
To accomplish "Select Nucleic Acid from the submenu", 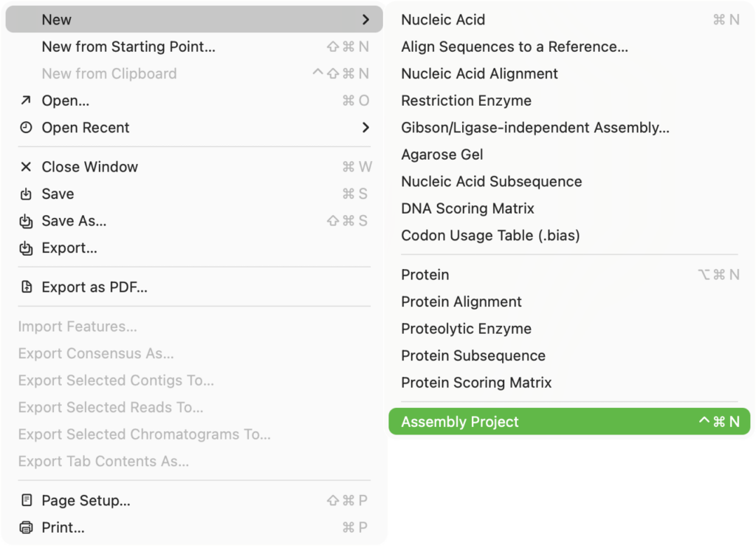I will pyautogui.click(x=443, y=19).
